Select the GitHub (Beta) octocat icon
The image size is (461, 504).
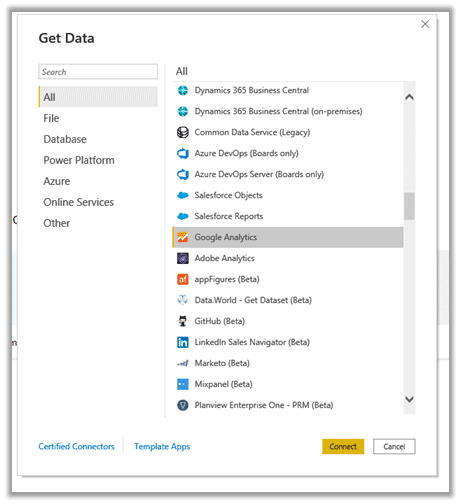183,321
